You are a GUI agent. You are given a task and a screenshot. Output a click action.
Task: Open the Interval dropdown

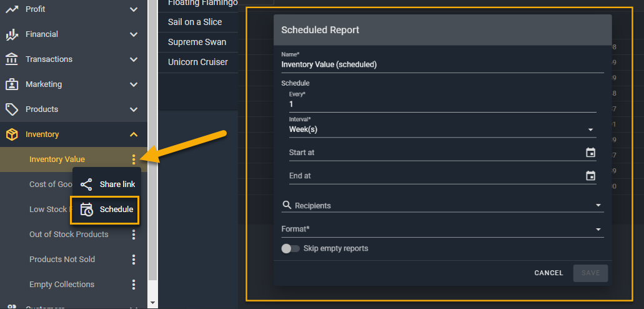pyautogui.click(x=442, y=129)
